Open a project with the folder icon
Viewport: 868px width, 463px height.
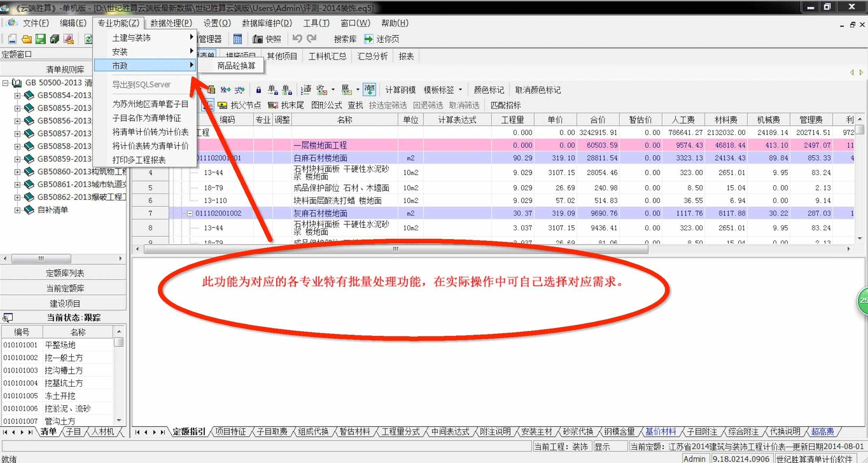tap(27, 39)
